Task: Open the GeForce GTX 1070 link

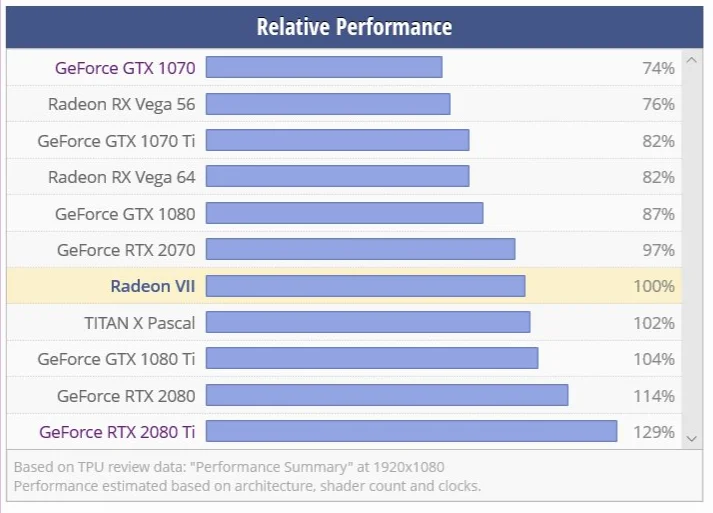Action: pos(125,68)
